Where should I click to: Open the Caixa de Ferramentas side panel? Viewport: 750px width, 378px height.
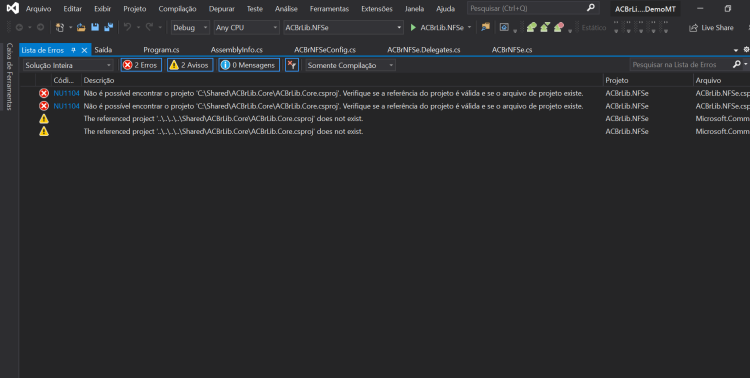9,76
